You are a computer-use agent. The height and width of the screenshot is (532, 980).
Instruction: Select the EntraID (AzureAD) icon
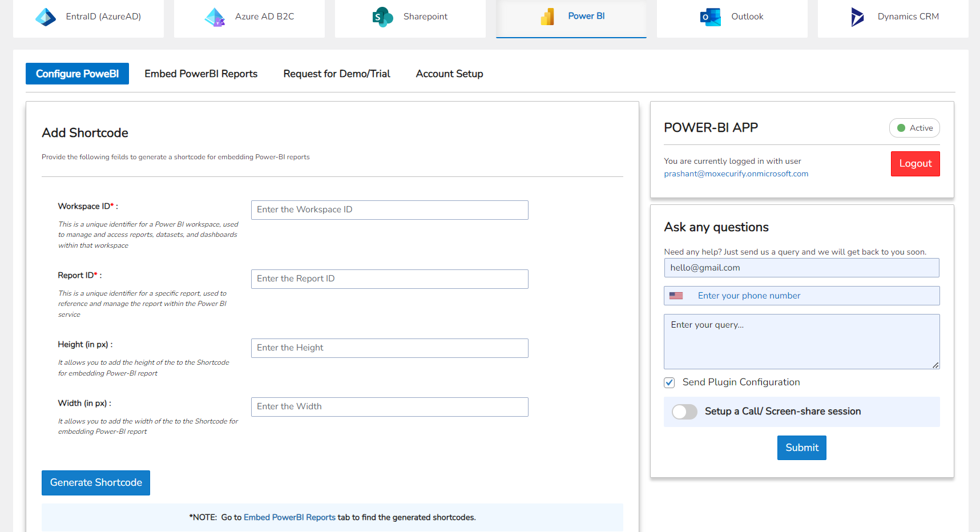[88, 16]
